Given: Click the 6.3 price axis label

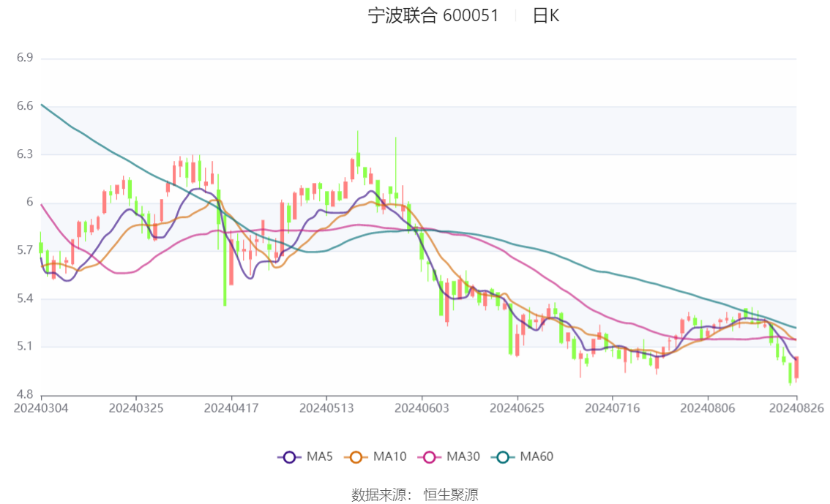Looking at the screenshot, I should pyautogui.click(x=25, y=154).
